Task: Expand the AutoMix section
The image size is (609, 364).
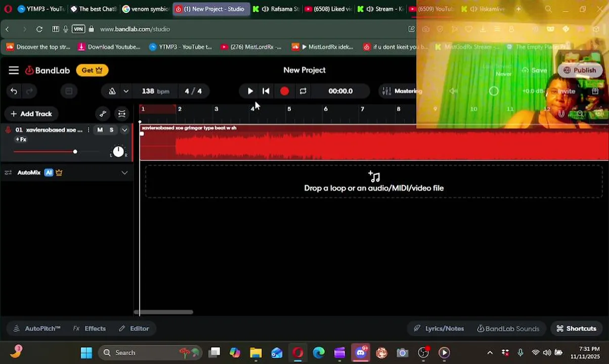Action: pyautogui.click(x=124, y=173)
